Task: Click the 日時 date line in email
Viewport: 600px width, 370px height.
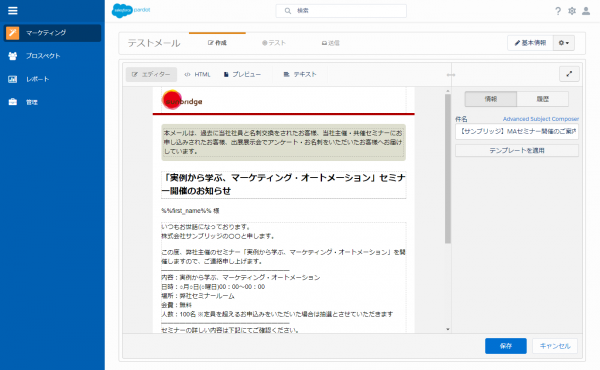Action: click(213, 287)
